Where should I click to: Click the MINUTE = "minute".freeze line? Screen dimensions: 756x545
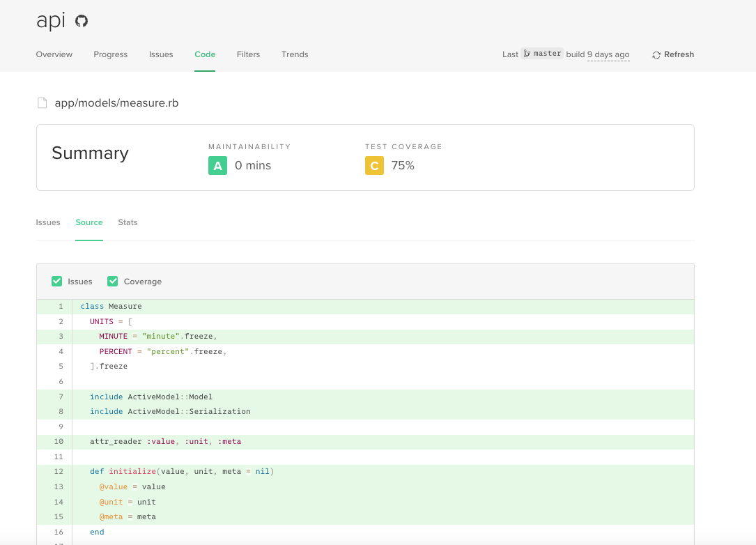[158, 336]
